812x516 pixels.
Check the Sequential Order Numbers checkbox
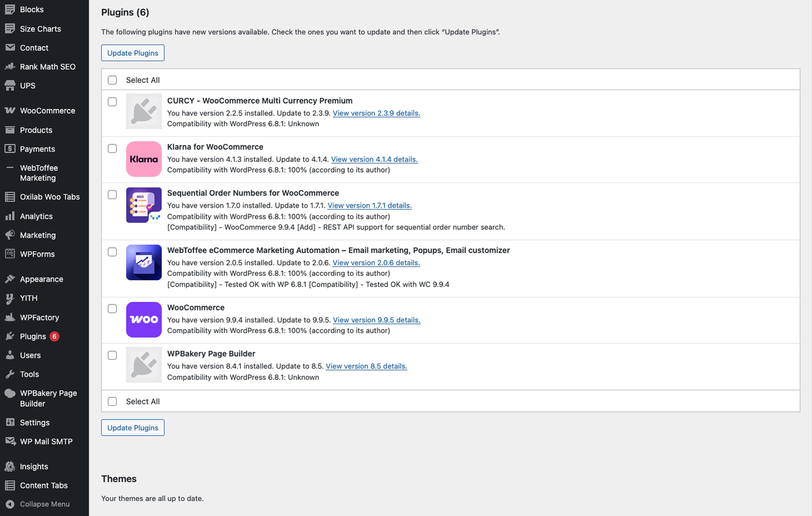(x=112, y=195)
